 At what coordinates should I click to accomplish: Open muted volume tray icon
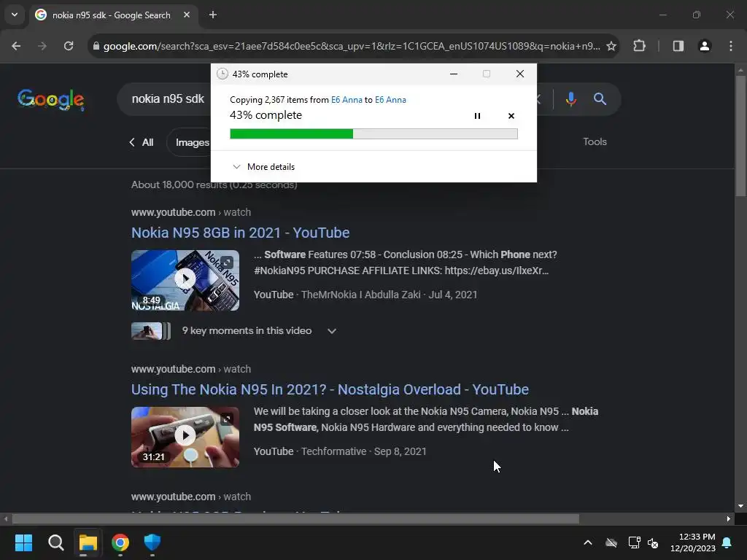[653, 542]
